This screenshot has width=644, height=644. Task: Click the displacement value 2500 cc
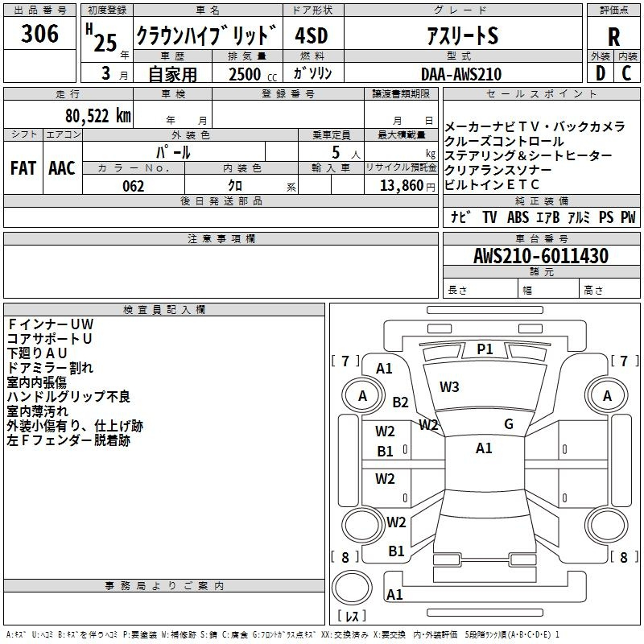[x=253, y=74]
